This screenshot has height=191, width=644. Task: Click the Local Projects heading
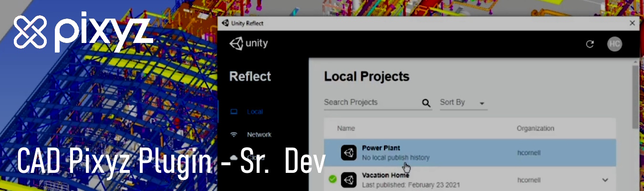point(366,76)
